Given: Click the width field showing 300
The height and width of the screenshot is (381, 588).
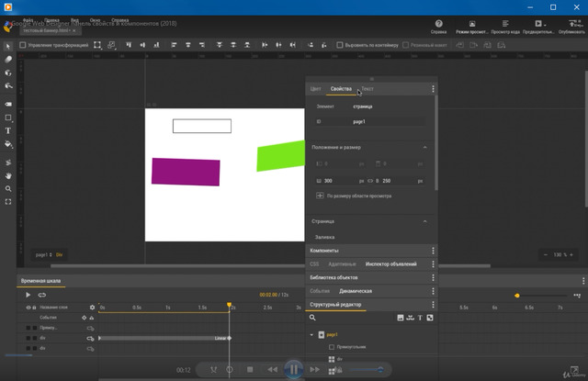Looking at the screenshot, I should coord(329,181).
